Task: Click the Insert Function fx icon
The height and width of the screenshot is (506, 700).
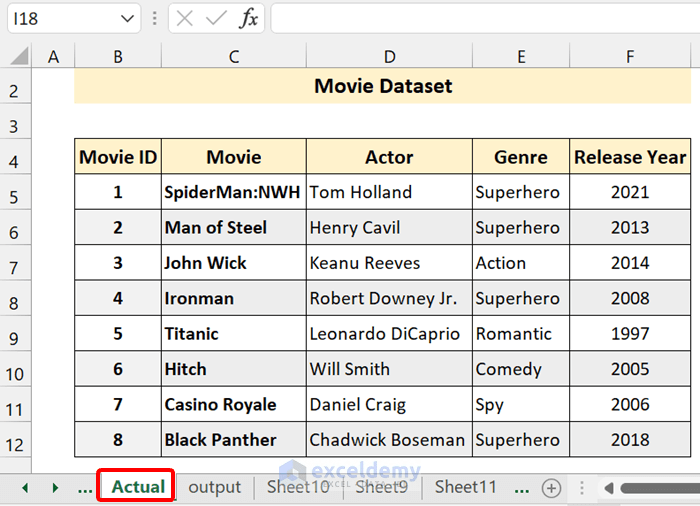Action: [249, 19]
